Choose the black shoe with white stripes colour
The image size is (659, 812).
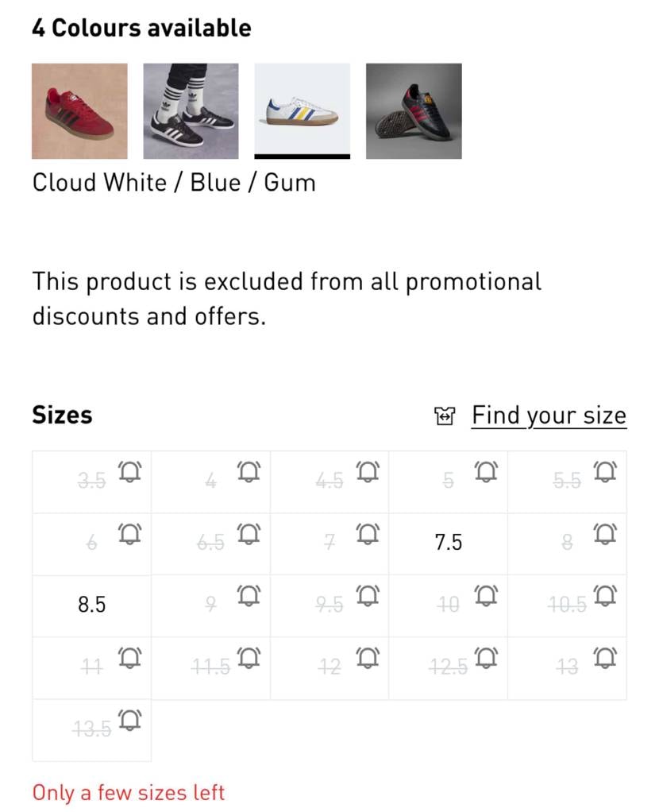click(191, 111)
